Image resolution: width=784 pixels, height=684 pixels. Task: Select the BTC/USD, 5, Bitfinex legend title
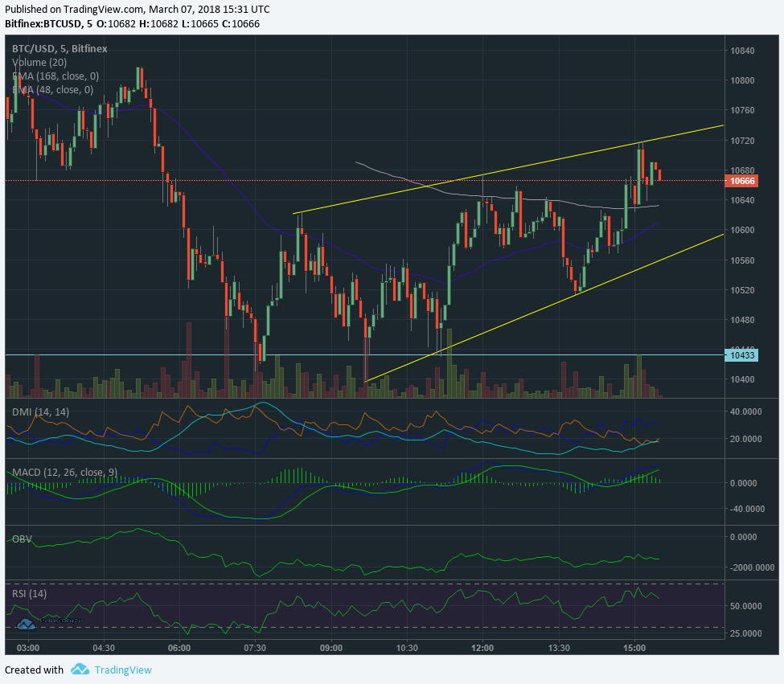click(x=60, y=48)
